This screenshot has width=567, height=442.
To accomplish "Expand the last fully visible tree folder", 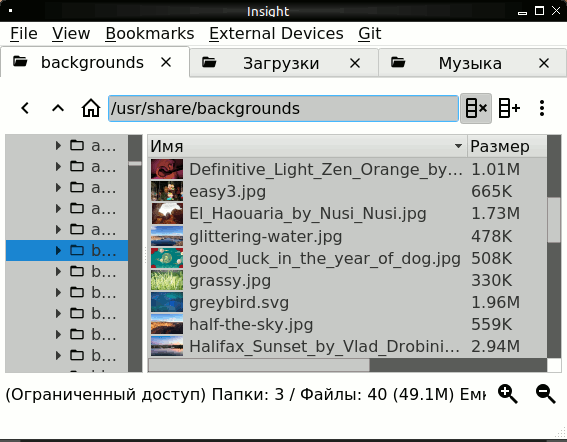I will (58, 355).
